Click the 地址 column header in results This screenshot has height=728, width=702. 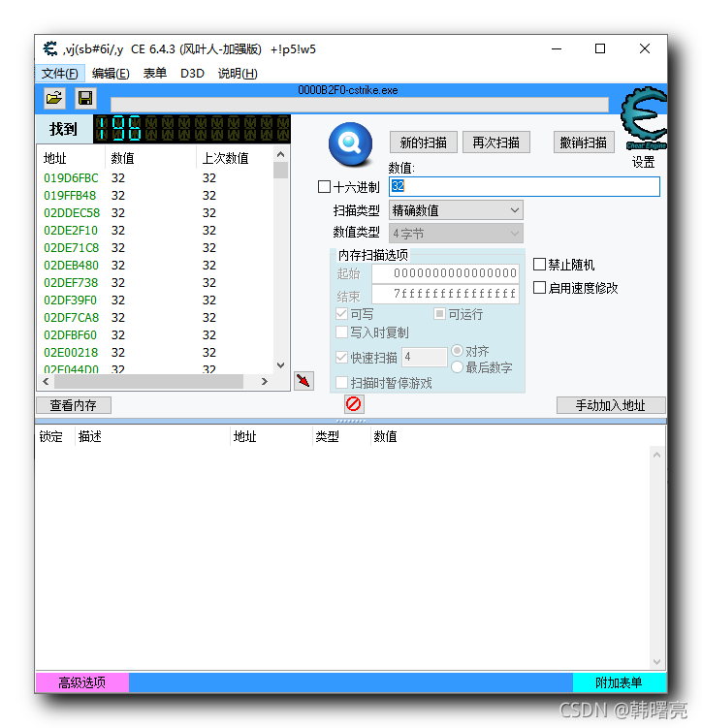click(x=72, y=158)
